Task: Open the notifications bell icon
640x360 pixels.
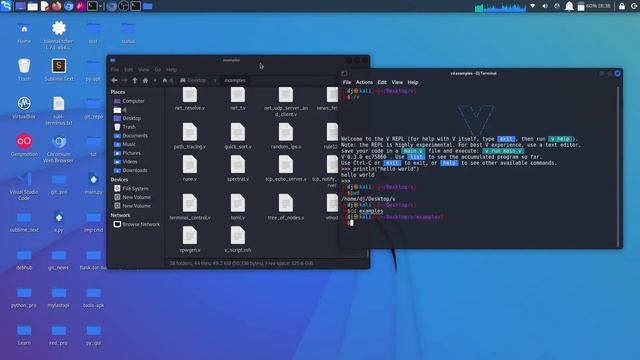Action: [x=569, y=6]
